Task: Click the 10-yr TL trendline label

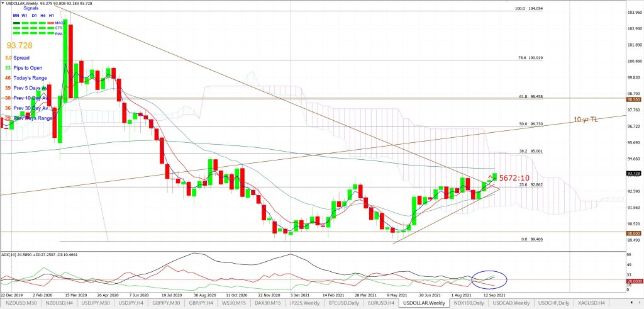Action: coord(587,120)
